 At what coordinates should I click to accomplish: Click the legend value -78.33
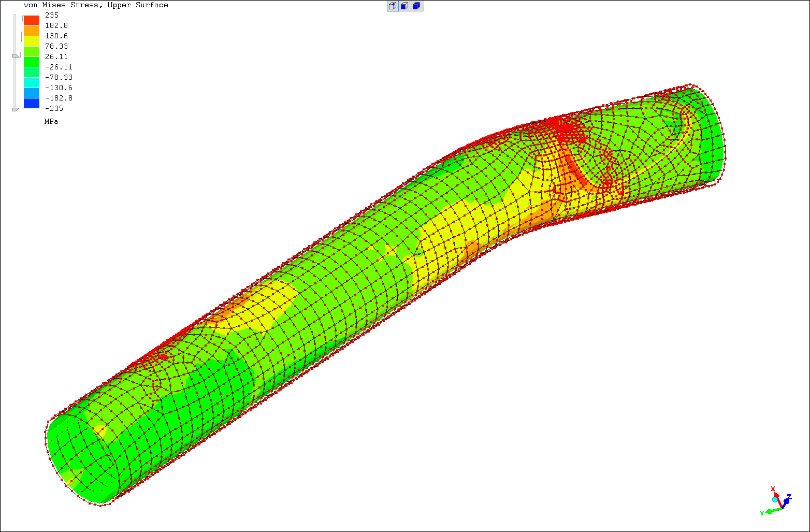coord(59,77)
